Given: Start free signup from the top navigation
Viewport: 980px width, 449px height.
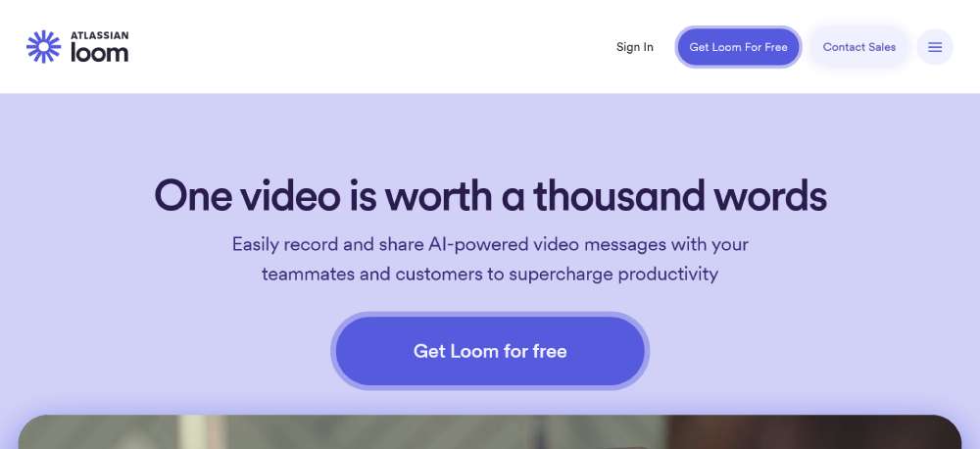Looking at the screenshot, I should [738, 47].
